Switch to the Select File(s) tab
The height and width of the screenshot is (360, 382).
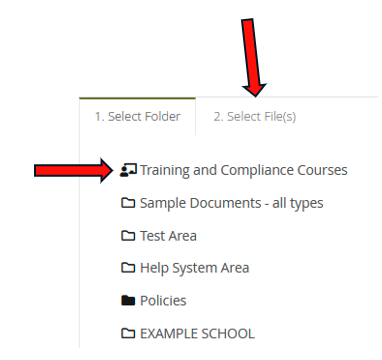pos(255,117)
